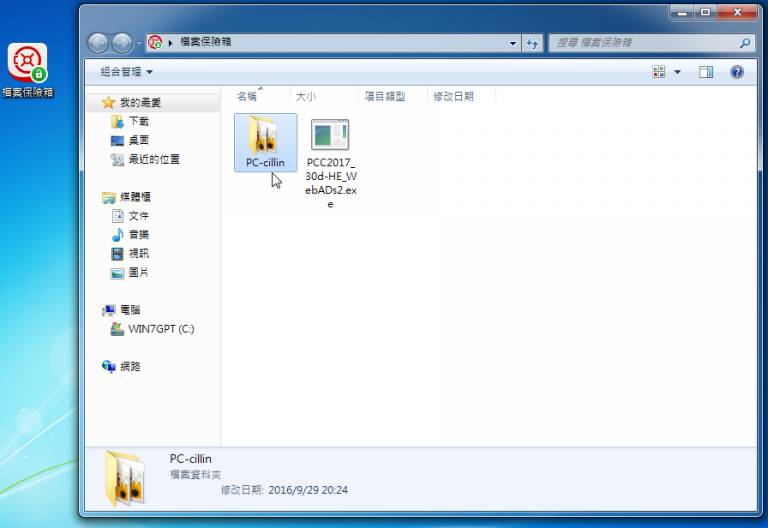Open the 文件 library
This screenshot has width=768, height=528.
coord(139,216)
